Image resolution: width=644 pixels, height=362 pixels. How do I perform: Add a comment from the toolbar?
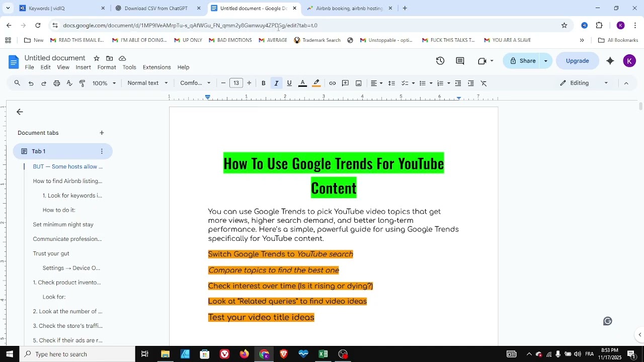[x=345, y=83]
